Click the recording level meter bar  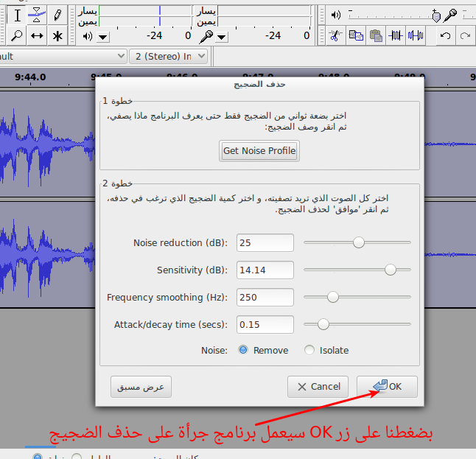(x=264, y=16)
